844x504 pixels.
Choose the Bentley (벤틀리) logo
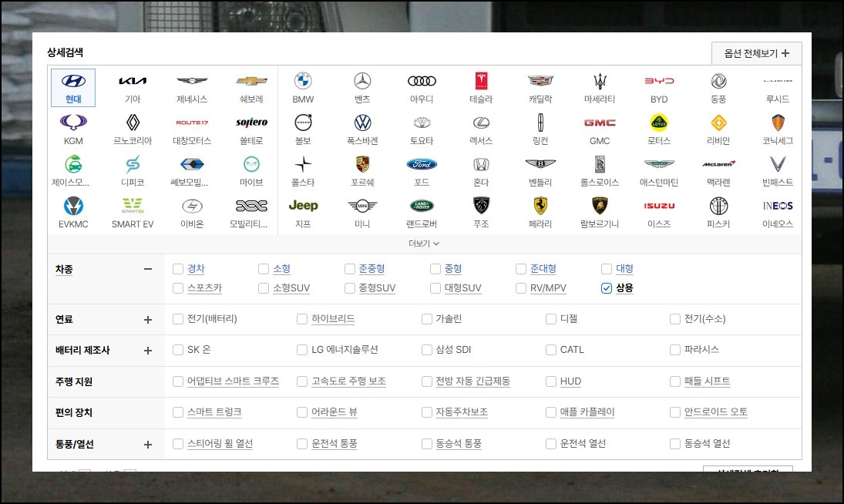(540, 164)
